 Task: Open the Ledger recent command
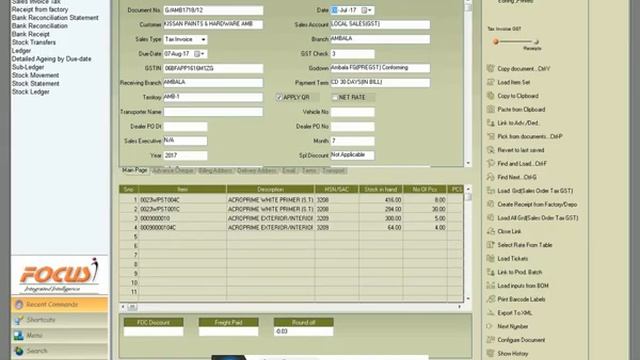coord(21,51)
